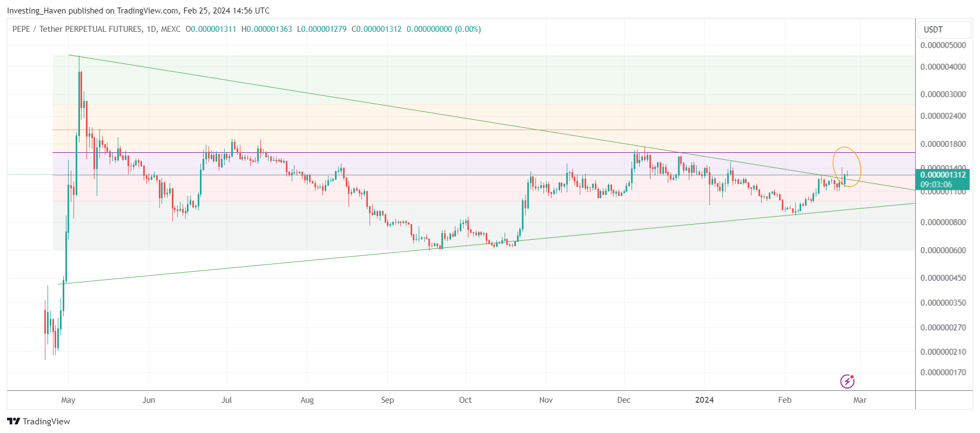The width and height of the screenshot is (980, 433).
Task: Click the 0.000000350 price axis label
Action: click(x=943, y=302)
